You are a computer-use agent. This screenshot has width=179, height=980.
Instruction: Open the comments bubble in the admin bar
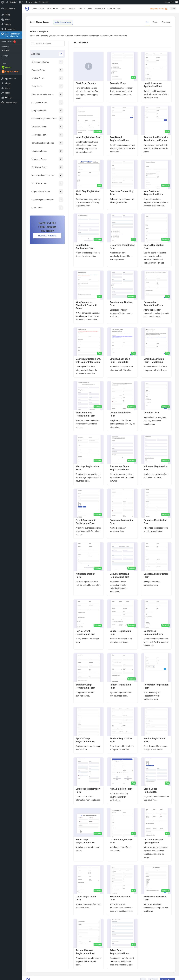20,2
